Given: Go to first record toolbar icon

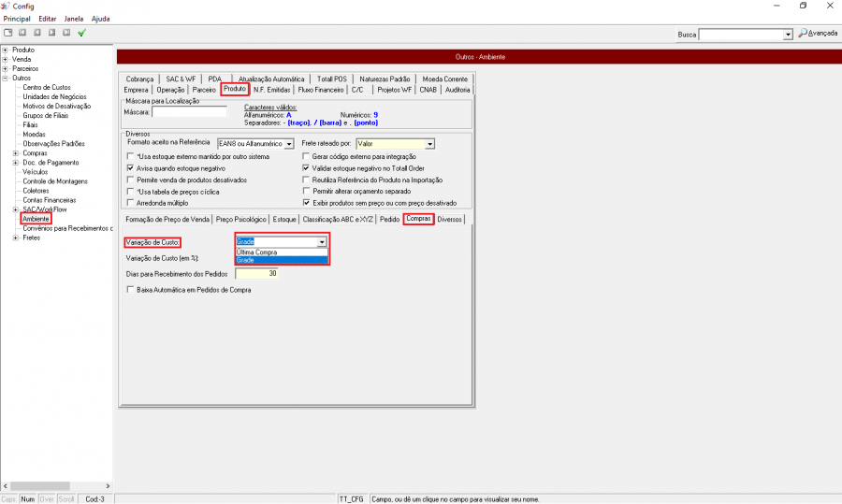Looking at the screenshot, I should point(22,33).
